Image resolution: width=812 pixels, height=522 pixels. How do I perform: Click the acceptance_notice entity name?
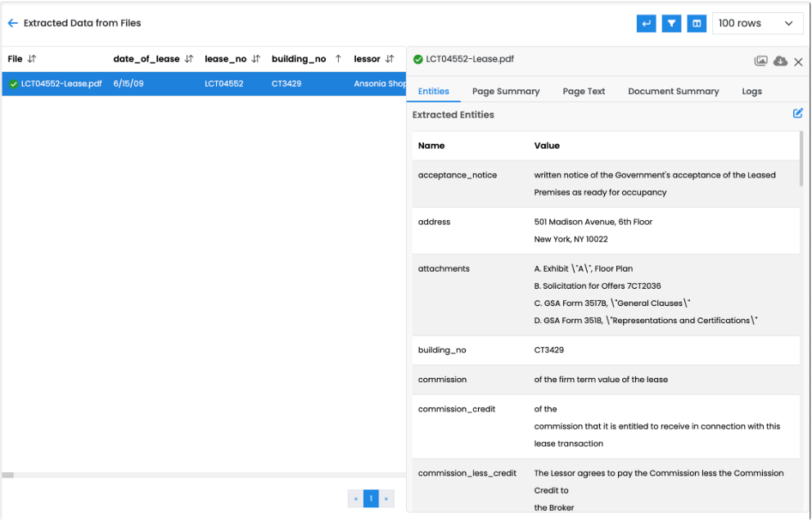point(458,175)
